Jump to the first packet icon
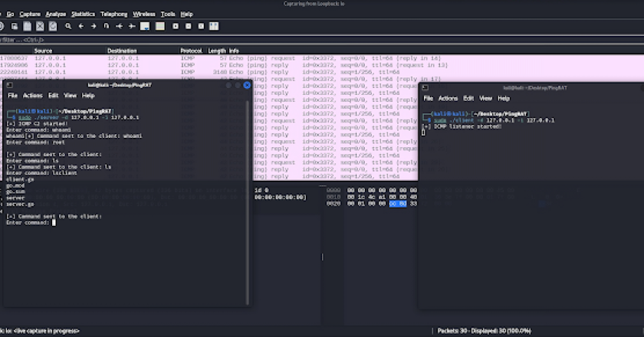Viewport: 644px width, 337px height. point(120,26)
